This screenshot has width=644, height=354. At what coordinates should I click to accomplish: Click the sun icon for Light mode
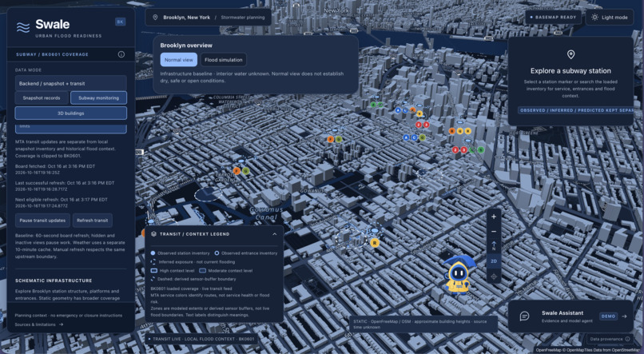(x=594, y=18)
